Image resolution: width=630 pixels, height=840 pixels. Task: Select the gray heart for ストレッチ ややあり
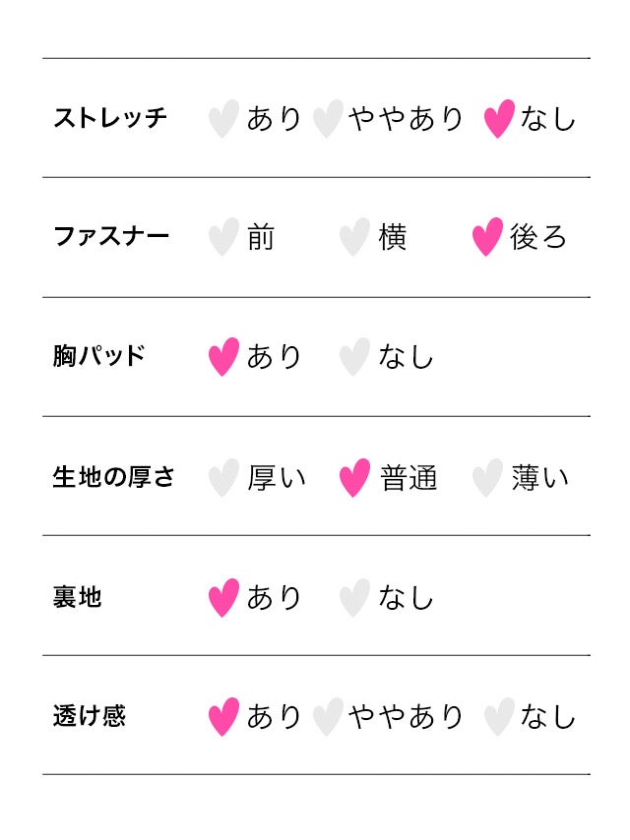328,119
